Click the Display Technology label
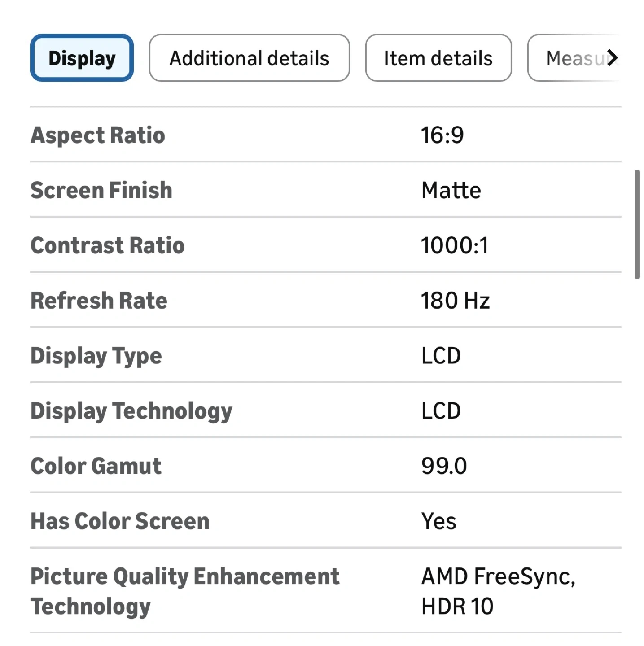The image size is (644, 646). pos(131,411)
